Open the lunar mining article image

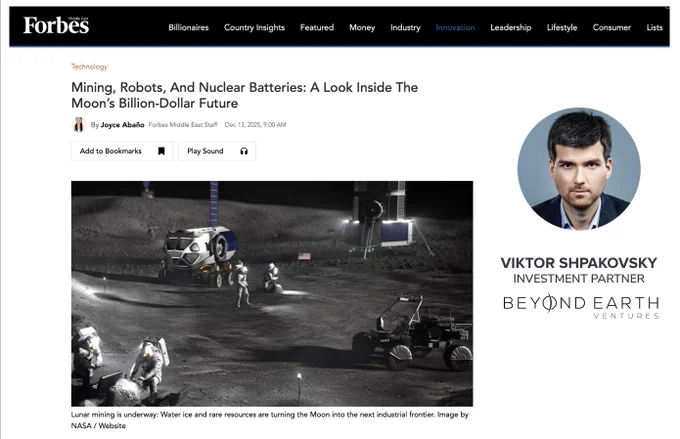272,294
